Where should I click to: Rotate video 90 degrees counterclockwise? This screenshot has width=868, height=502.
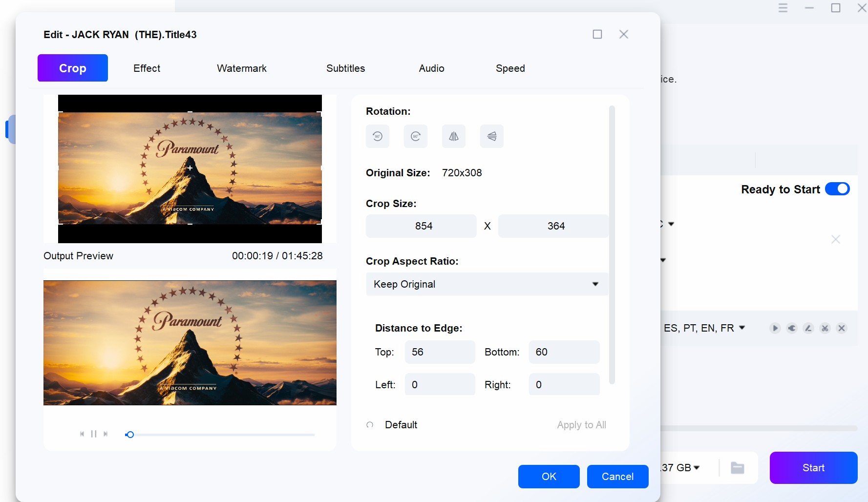(x=378, y=136)
